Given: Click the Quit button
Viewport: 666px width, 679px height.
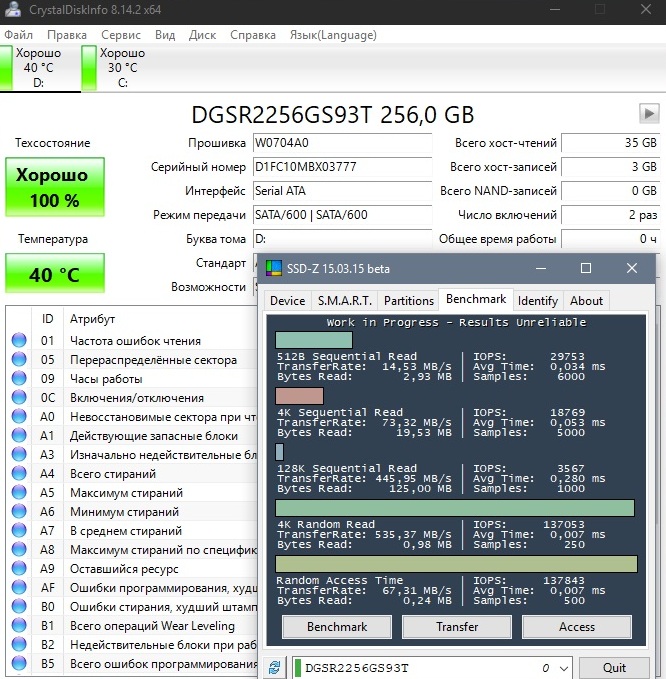Looking at the screenshot, I should coord(614,667).
